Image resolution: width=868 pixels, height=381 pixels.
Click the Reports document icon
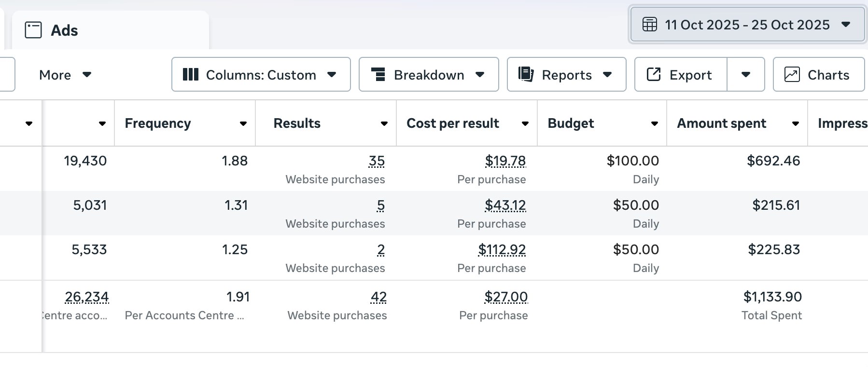pos(526,74)
